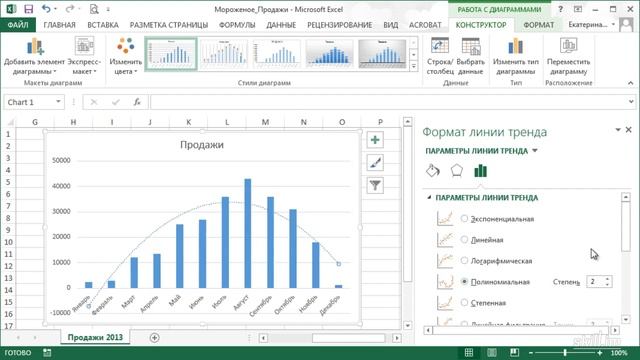Viewport: 640px width, 360px height.
Task: Click the chart title Продажи
Action: [x=202, y=145]
